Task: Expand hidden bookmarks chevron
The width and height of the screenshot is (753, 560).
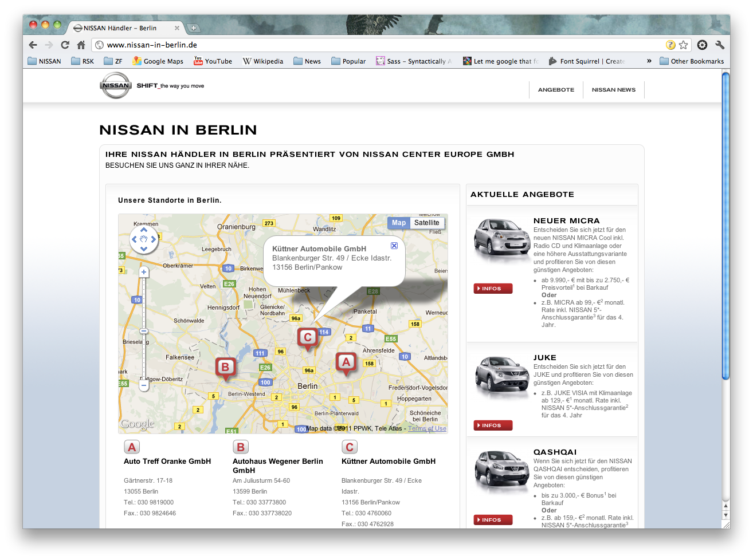Action: 649,61
